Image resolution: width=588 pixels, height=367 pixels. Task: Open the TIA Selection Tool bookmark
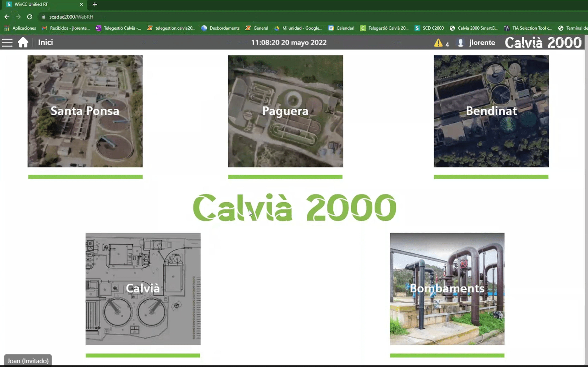point(528,28)
